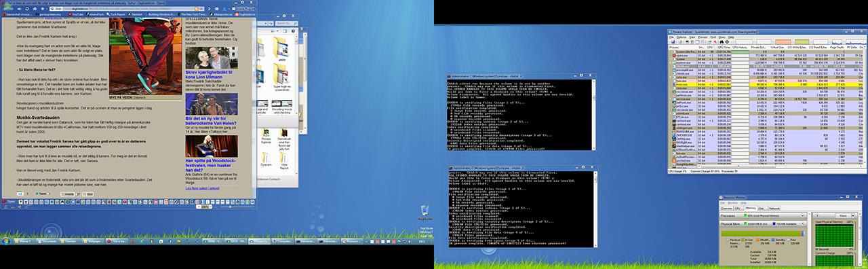Viewport: 868px width, 269px height.
Task: Open the File menu in Process Explorer
Action: click(671, 37)
